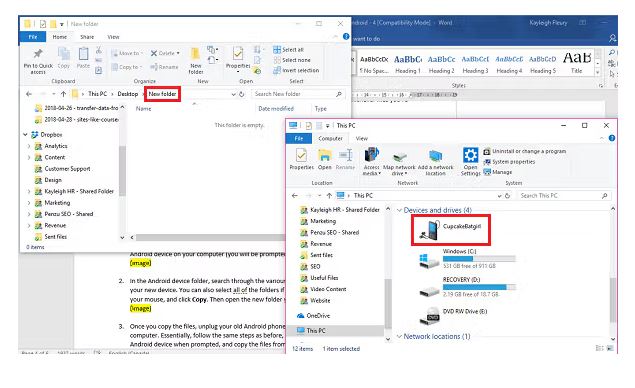
Task: Collapse the Devices and drives section
Action: pyautogui.click(x=399, y=210)
